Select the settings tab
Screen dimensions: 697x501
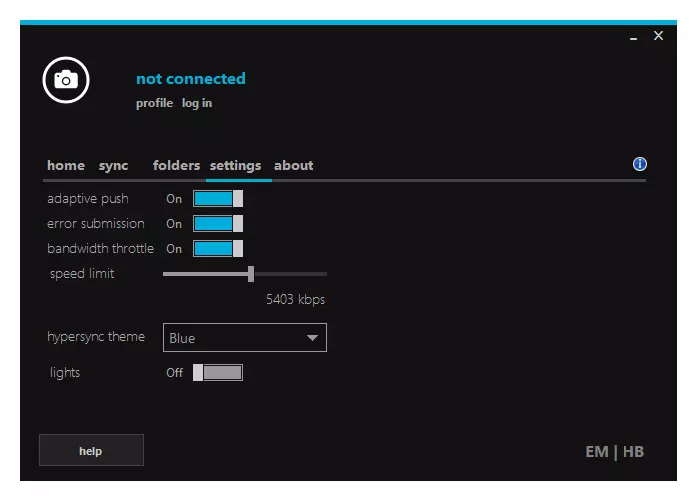pyautogui.click(x=235, y=166)
